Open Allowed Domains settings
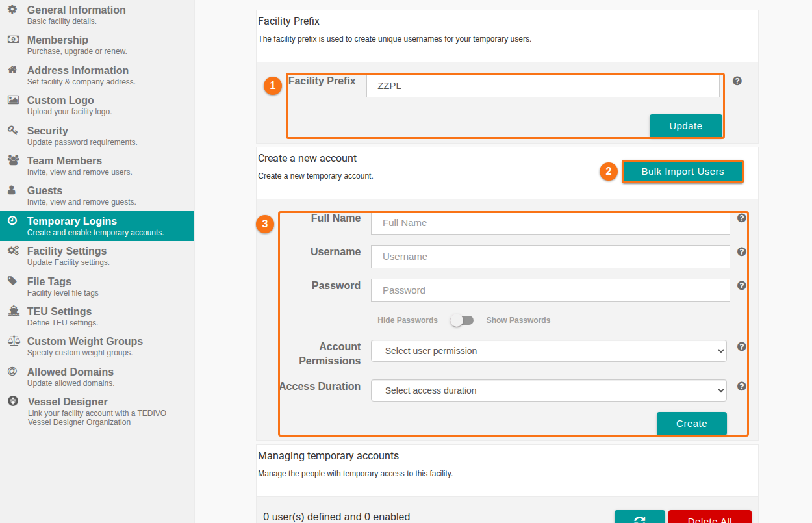This screenshot has height=523, width=812. tap(97, 377)
